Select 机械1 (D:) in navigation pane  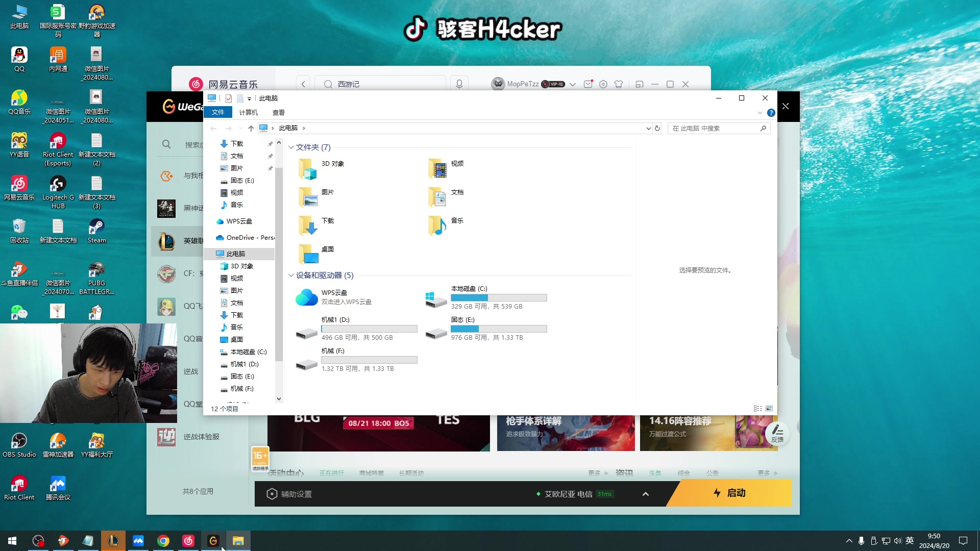pyautogui.click(x=239, y=364)
